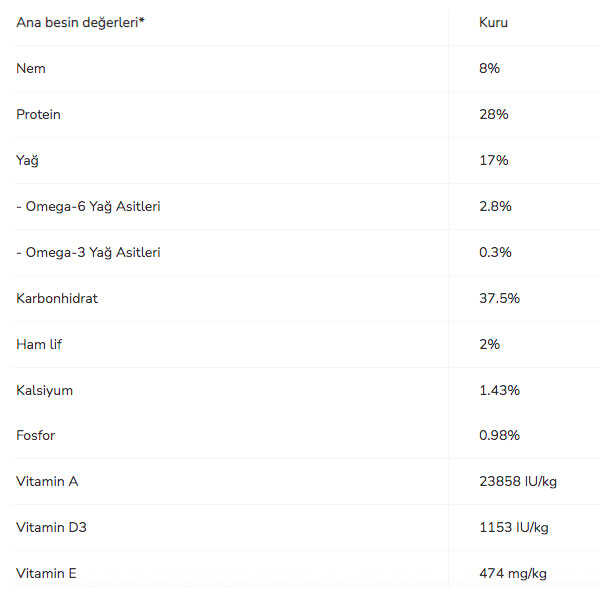Select the 23858 IU/kg Vitamin A value
The width and height of the screenshot is (600, 600).
pos(518,481)
